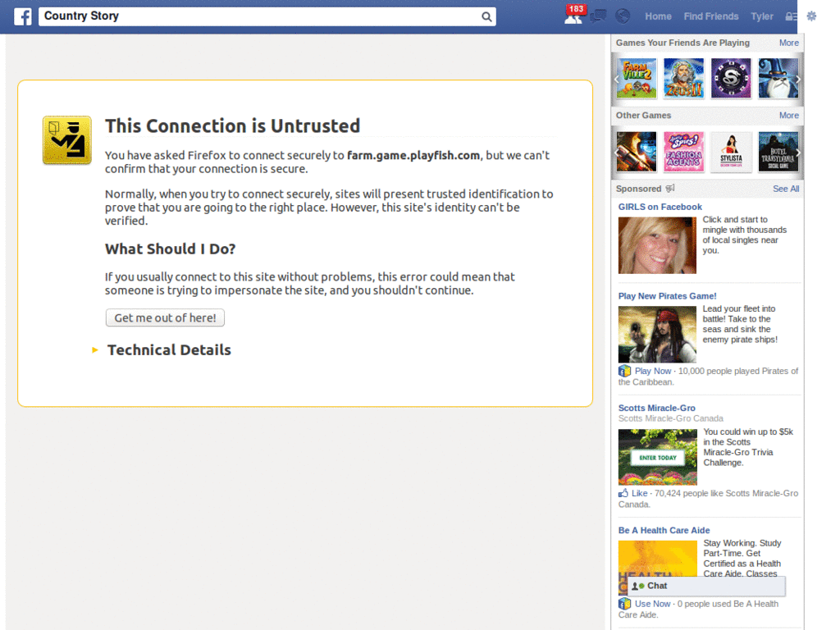Show previous friends' games with left arrow
This screenshot has width=840, height=630.
(616, 79)
